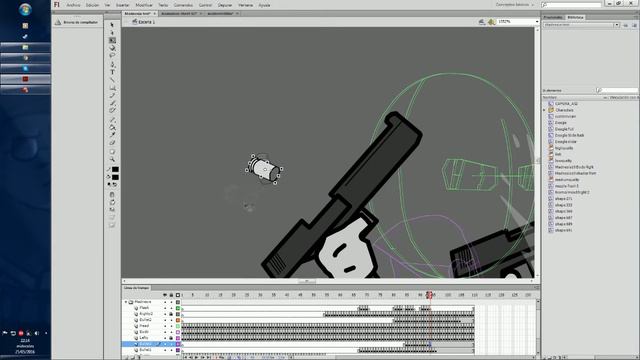This screenshot has width=640, height=360.
Task: Select the Selection arrow tool
Action: (x=112, y=25)
